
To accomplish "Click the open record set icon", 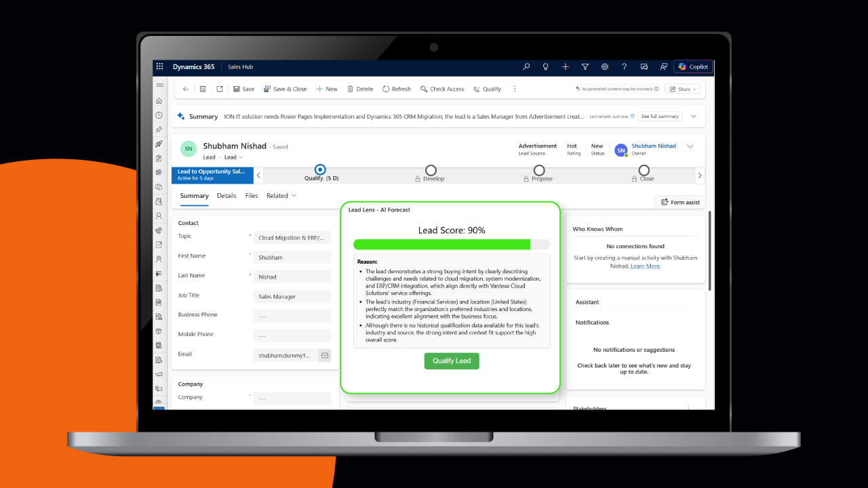I will (x=203, y=89).
